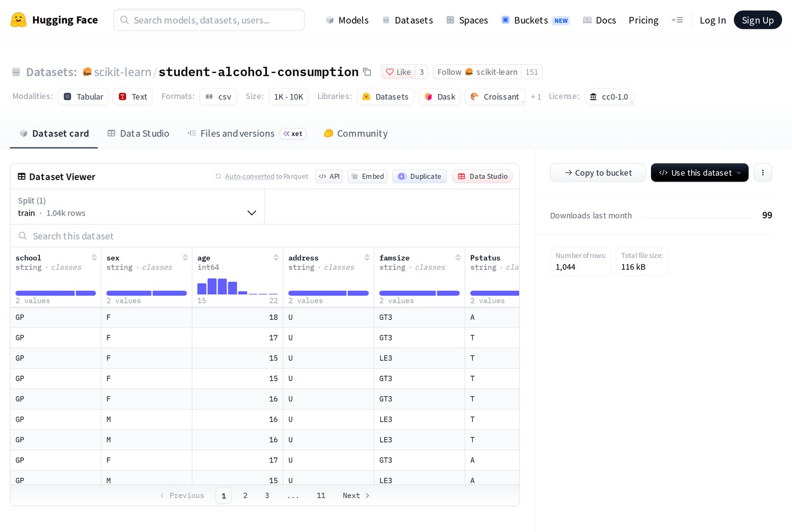Go to page 2 of the viewer
The image size is (792, 532).
coord(245,495)
